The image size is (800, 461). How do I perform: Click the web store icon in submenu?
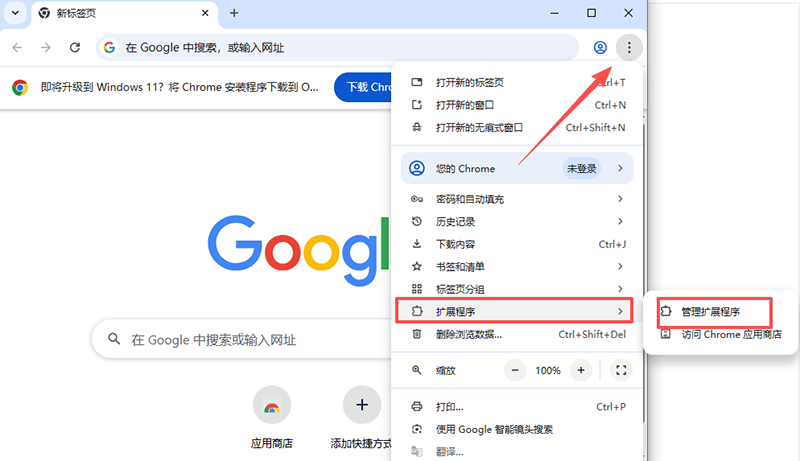tap(666, 334)
